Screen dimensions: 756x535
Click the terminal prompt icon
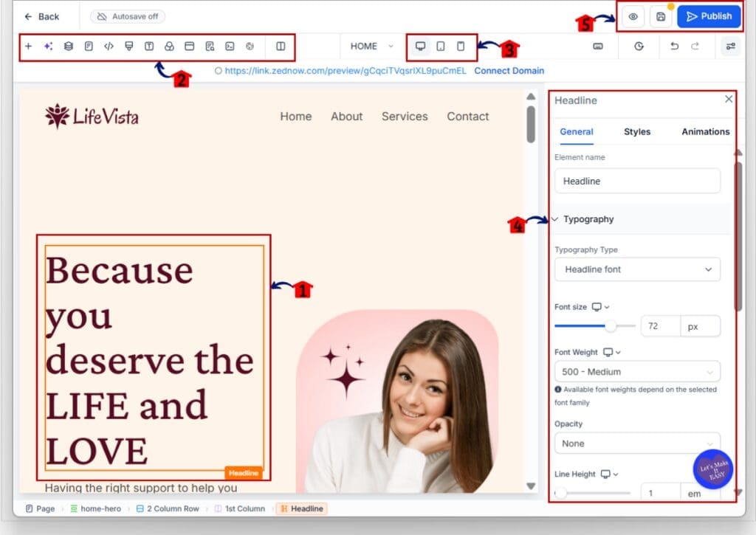(230, 46)
